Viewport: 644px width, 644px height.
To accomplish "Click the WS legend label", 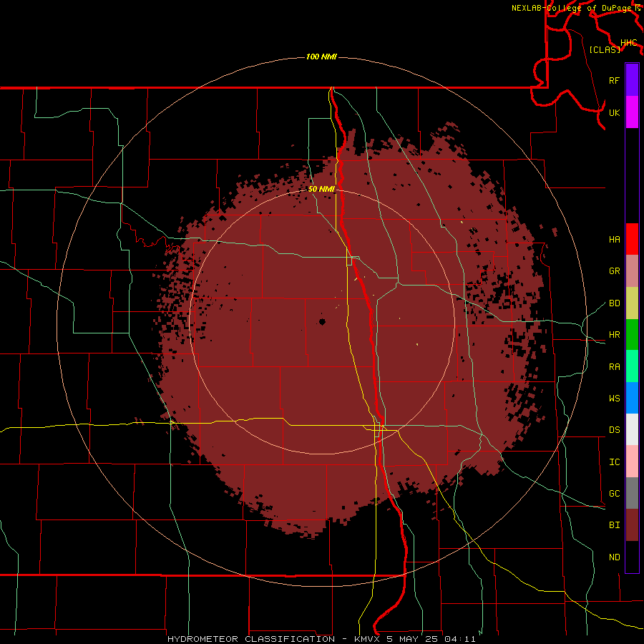I will [615, 399].
